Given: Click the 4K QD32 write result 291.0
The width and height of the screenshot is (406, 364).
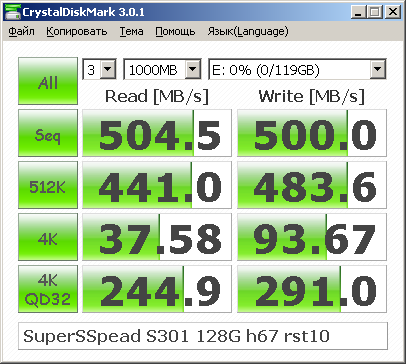Looking at the screenshot, I should [312, 289].
